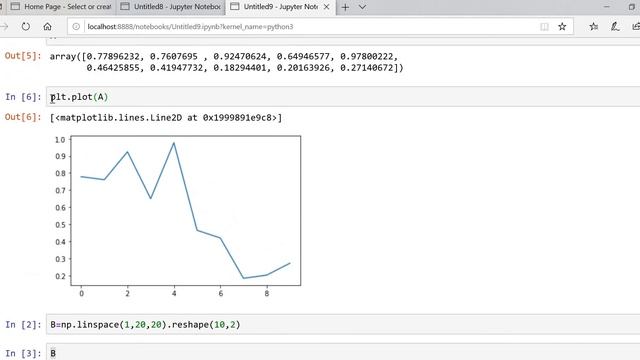This screenshot has width=640, height=360.
Task: Click the In [3] prompt label
Action: [x=23, y=353]
